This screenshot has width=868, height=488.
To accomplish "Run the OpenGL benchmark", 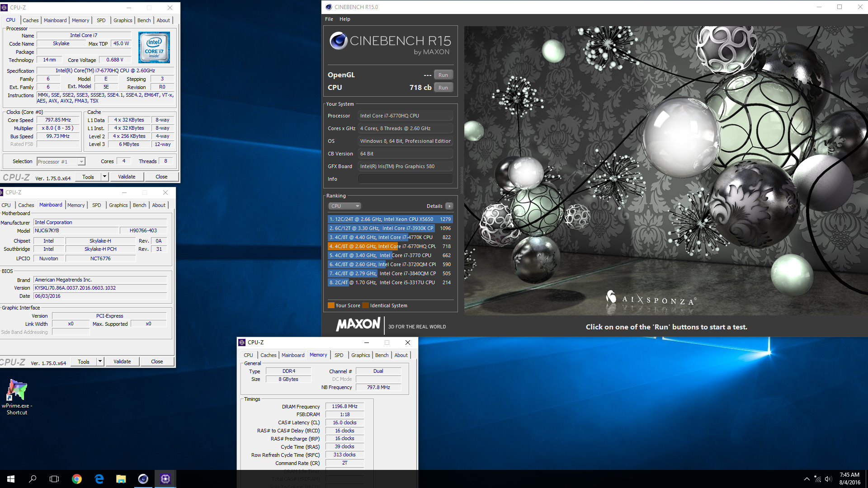I will tap(443, 75).
